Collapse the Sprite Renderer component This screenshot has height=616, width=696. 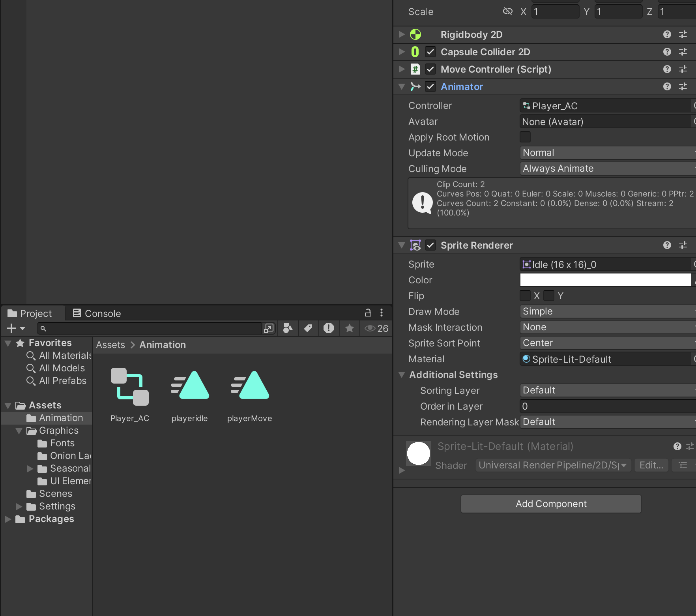coord(402,245)
